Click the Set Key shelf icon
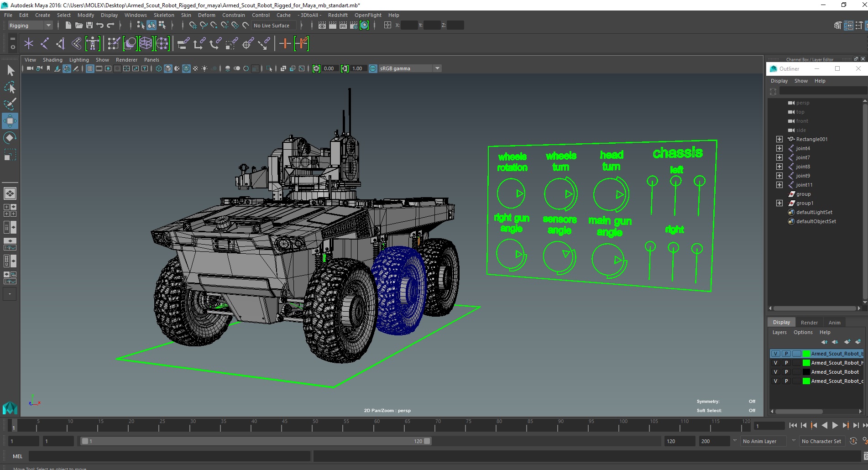The image size is (868, 470). pyautogui.click(x=285, y=43)
